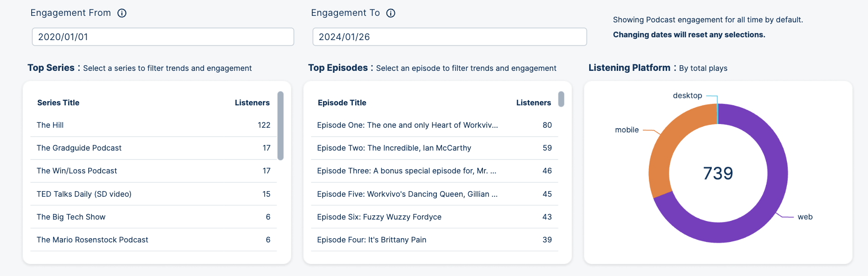Select Episode Two: The Incredible, Ian McCarthy

coord(434,148)
